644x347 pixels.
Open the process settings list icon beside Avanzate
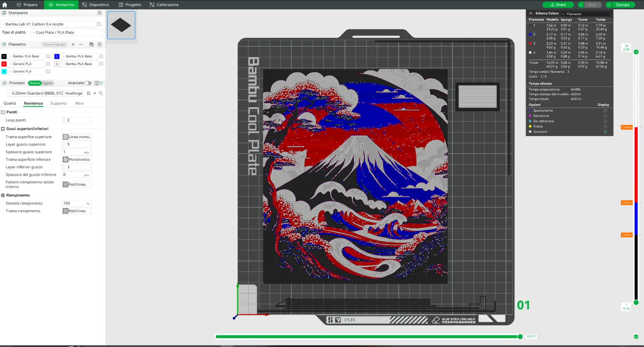coord(97,83)
